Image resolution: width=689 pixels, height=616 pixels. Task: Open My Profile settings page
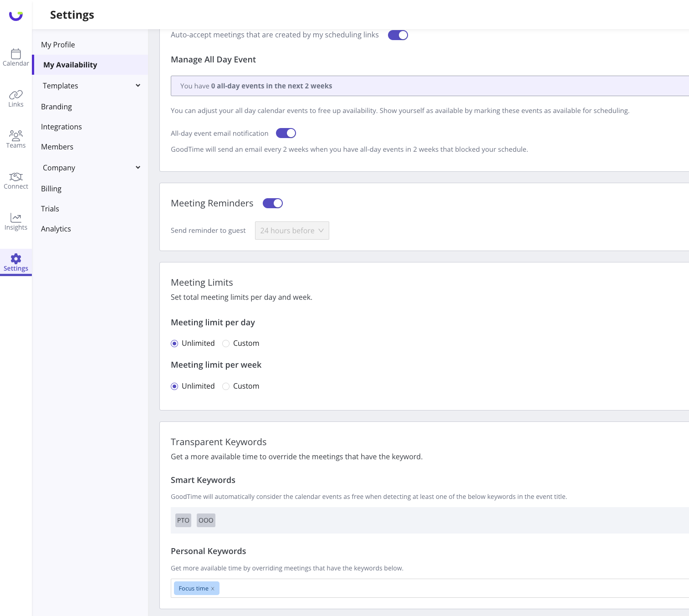click(58, 45)
